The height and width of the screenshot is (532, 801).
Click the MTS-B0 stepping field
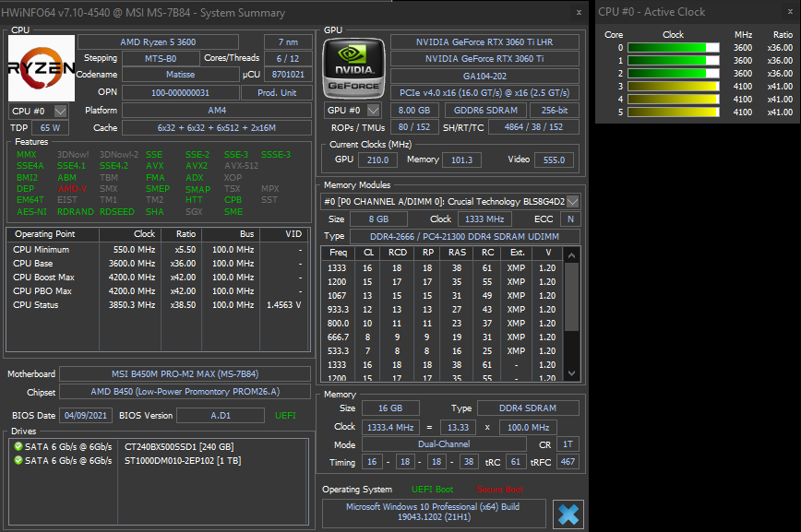point(161,59)
